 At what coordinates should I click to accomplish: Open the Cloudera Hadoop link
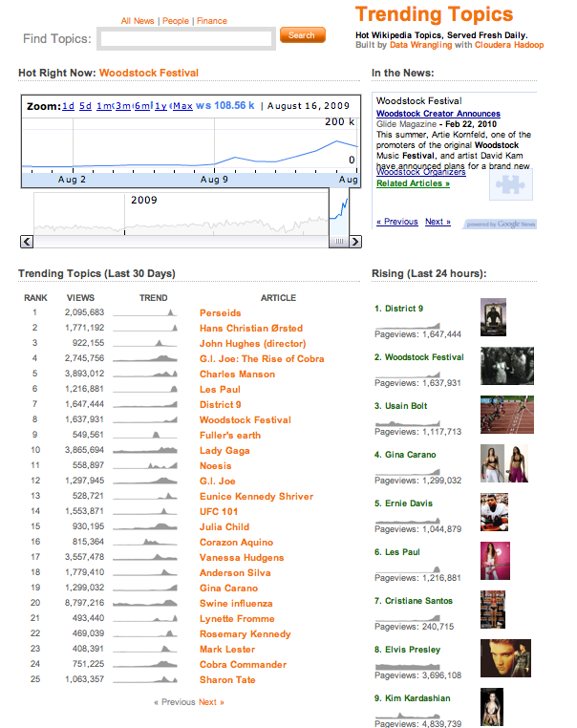[509, 45]
